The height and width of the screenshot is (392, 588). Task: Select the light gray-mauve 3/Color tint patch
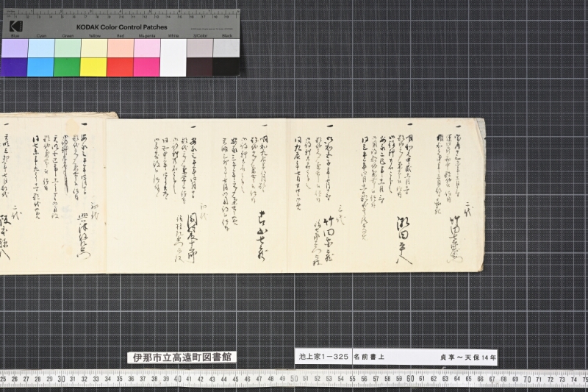pos(200,48)
